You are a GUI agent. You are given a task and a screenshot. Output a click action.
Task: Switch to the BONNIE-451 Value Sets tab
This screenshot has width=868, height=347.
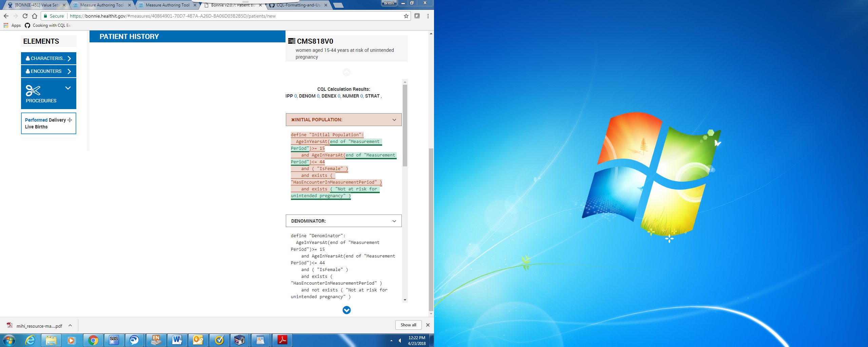37,5
